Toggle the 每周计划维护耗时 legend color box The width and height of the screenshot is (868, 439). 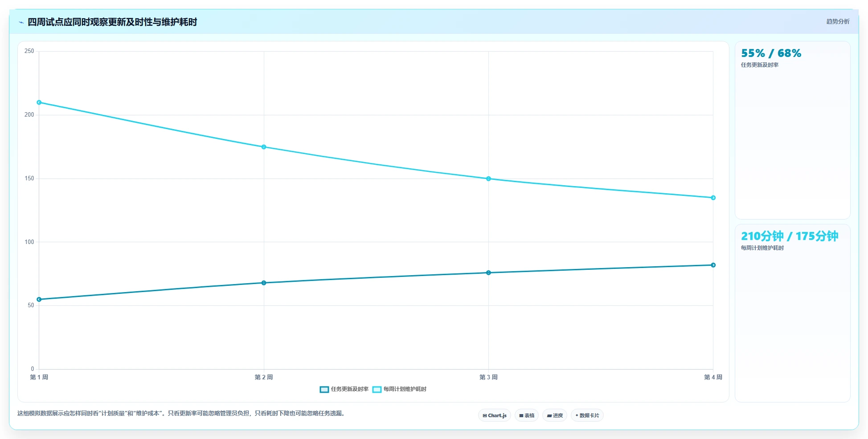(x=377, y=390)
